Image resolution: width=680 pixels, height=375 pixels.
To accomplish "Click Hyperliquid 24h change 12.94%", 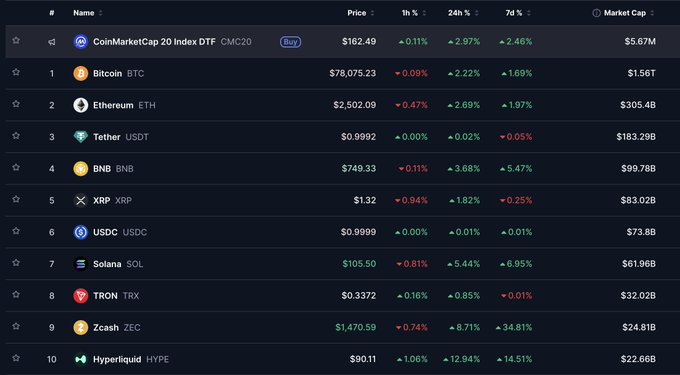I will coord(461,359).
